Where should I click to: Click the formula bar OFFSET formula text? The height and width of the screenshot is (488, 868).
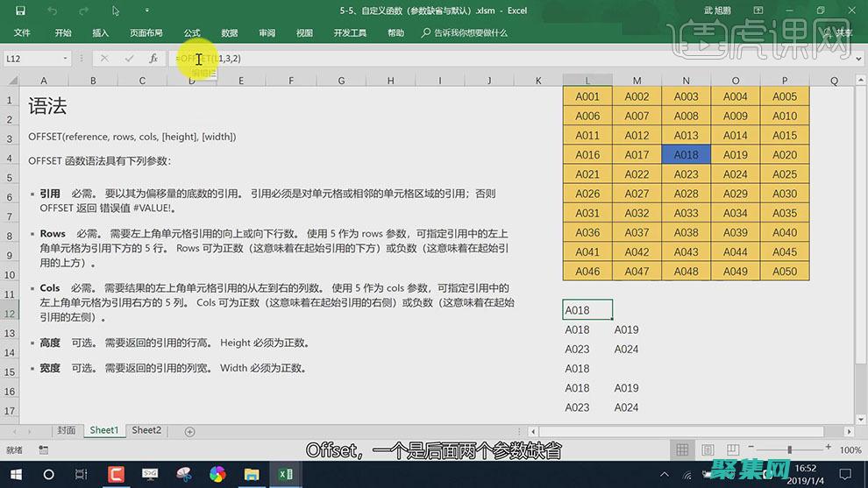point(208,58)
